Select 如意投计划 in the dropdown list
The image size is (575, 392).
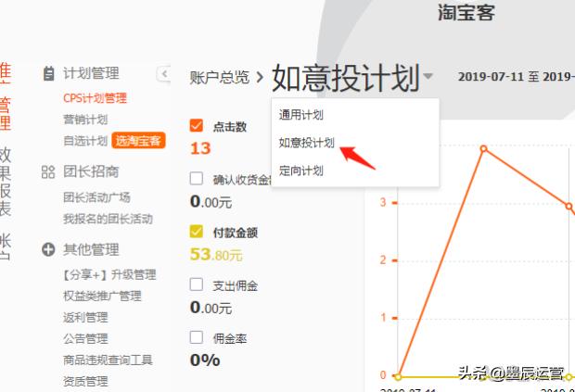307,143
